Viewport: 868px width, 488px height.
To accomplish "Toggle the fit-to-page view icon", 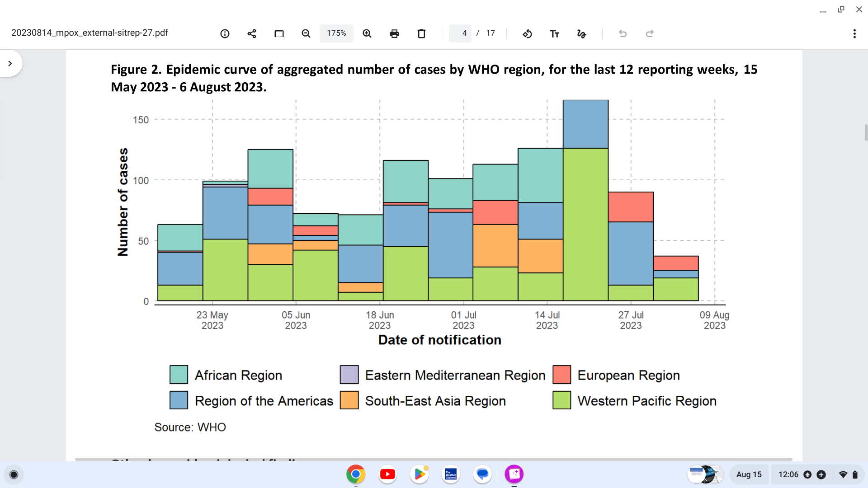I will (279, 33).
